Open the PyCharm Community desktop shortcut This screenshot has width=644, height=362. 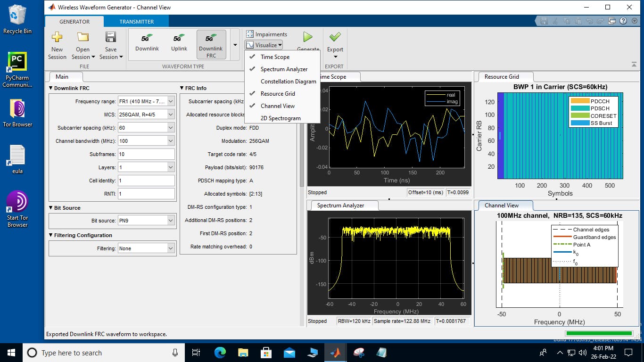coord(17,70)
